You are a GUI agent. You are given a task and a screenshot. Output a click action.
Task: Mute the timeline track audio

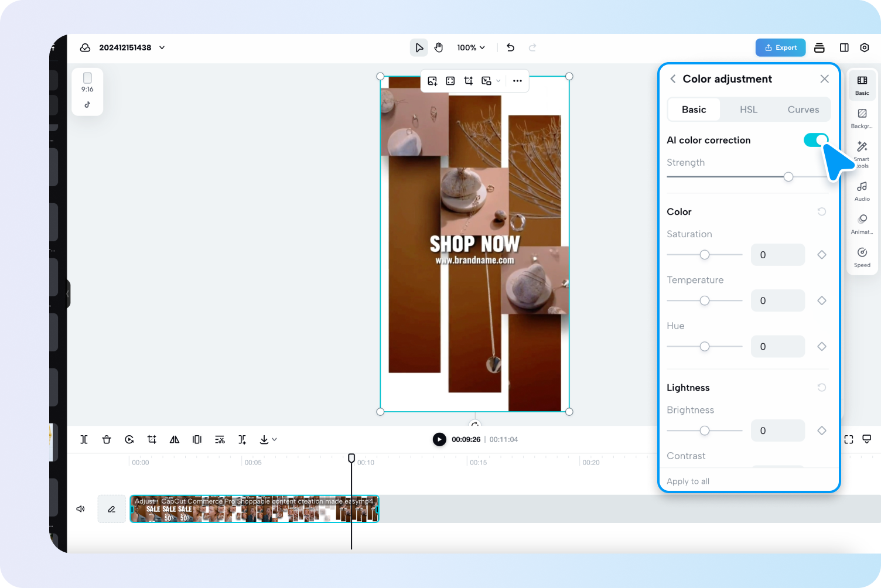pos(80,508)
